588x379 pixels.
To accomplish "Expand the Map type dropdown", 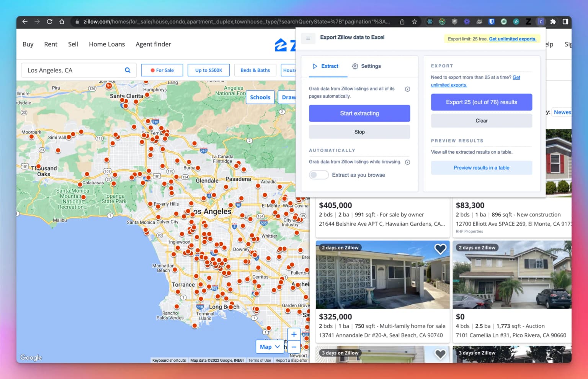I will click(x=270, y=347).
